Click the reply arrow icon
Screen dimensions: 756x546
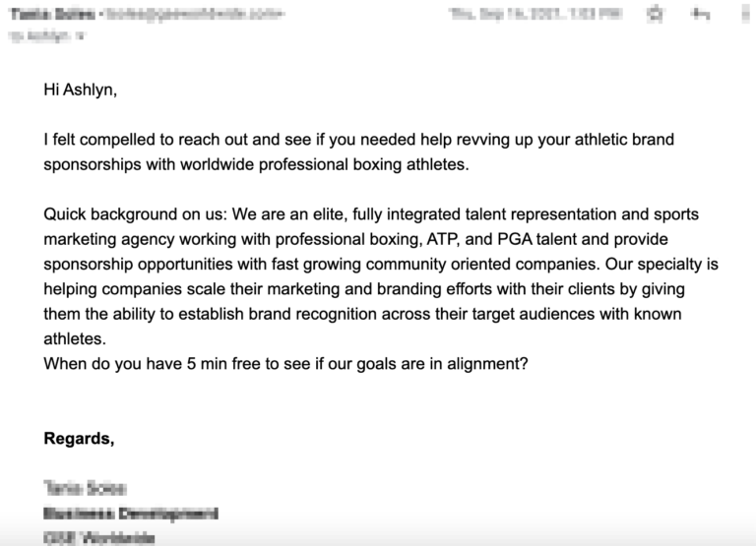[700, 15]
